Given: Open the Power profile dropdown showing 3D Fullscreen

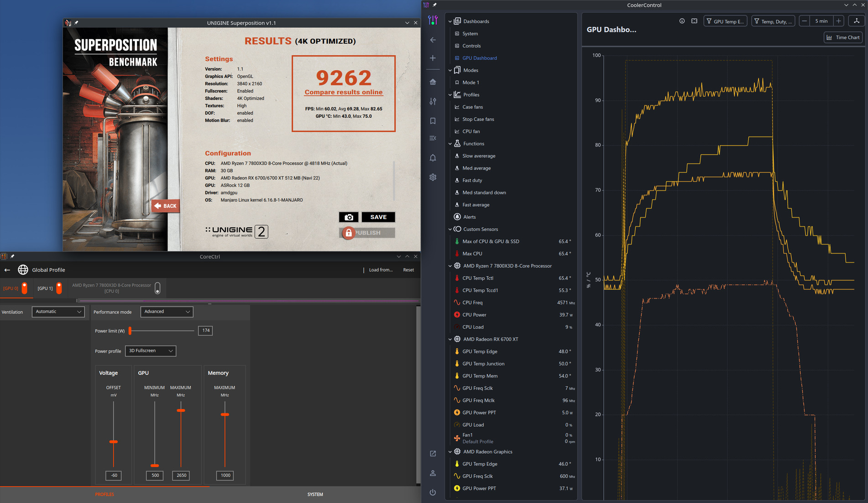Looking at the screenshot, I should pos(151,351).
